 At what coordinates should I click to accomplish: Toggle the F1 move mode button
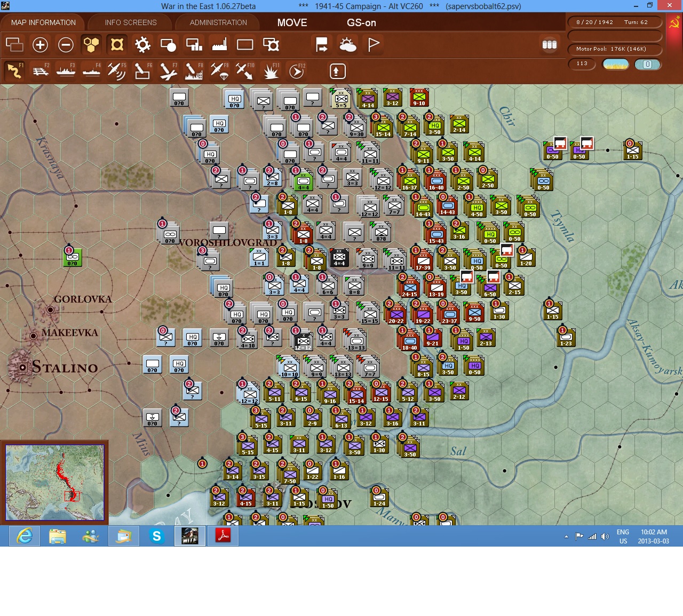click(14, 71)
